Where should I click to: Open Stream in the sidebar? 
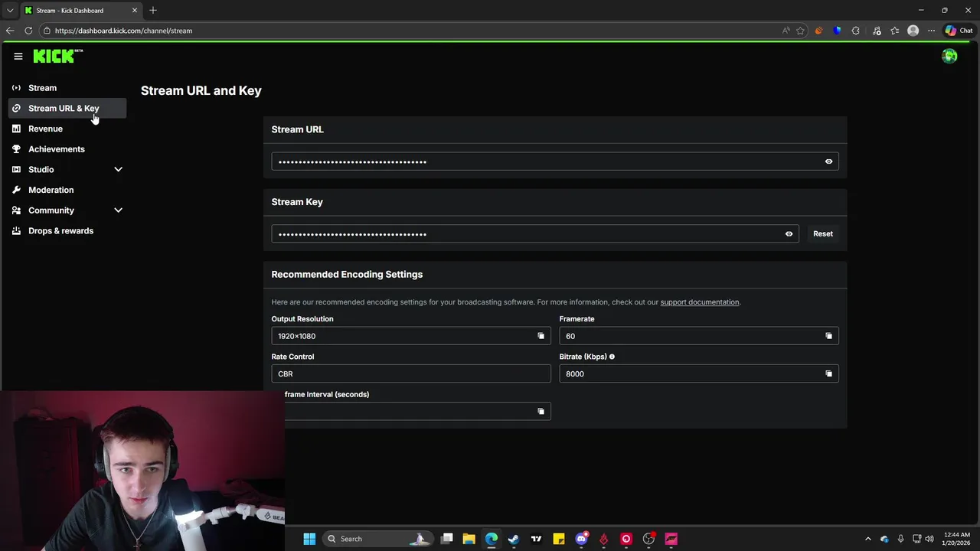click(67, 88)
